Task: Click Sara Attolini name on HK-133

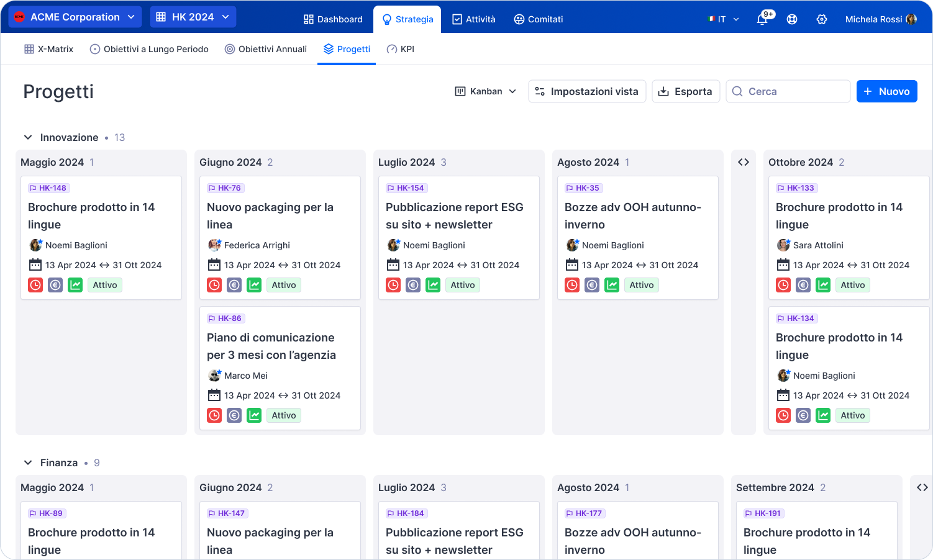Action: coord(818,245)
